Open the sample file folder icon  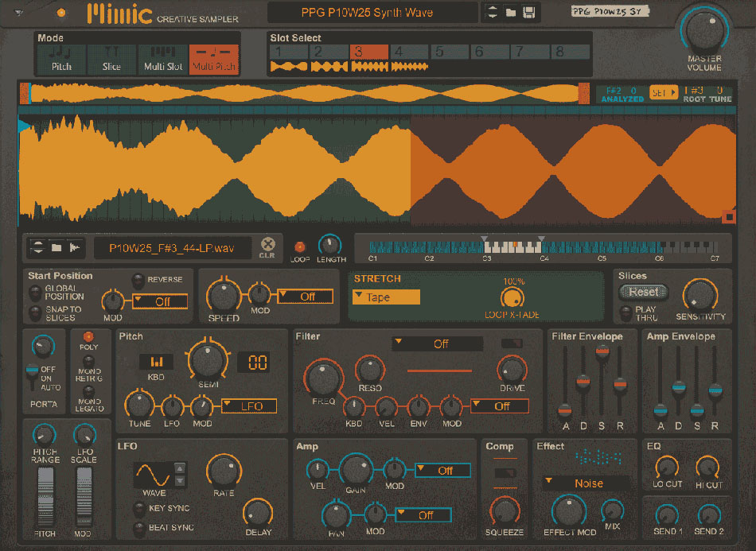[x=57, y=247]
